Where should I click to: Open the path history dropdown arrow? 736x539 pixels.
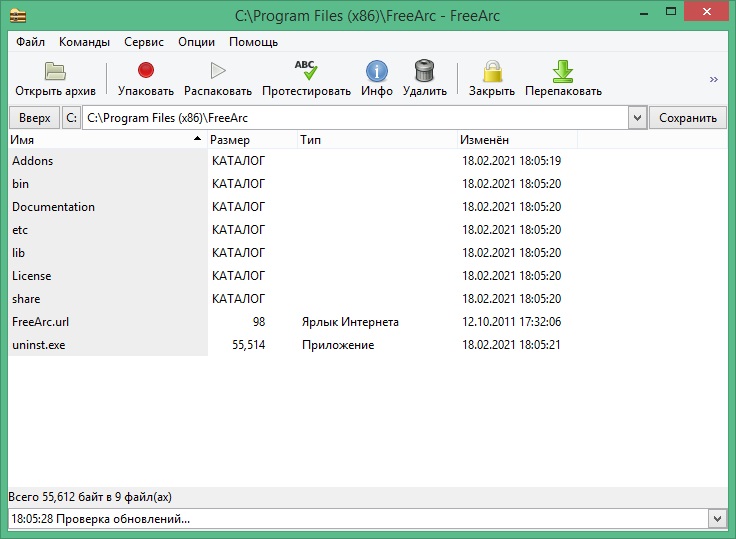(637, 117)
